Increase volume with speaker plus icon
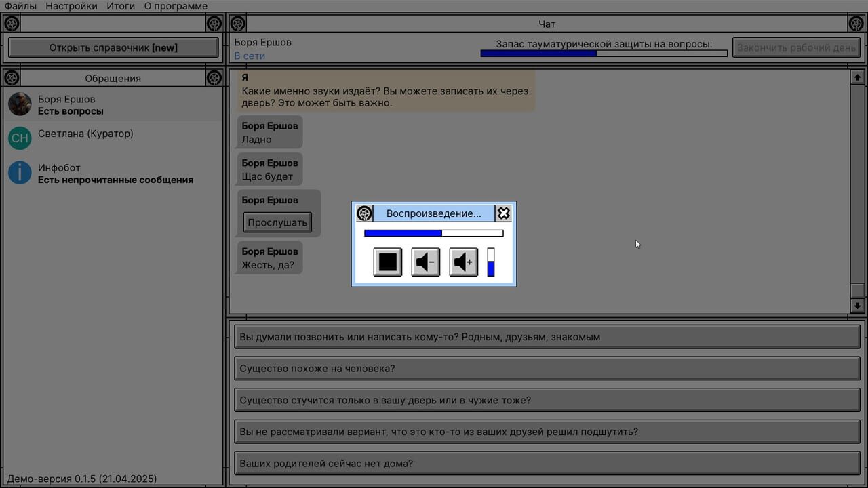 click(x=464, y=262)
